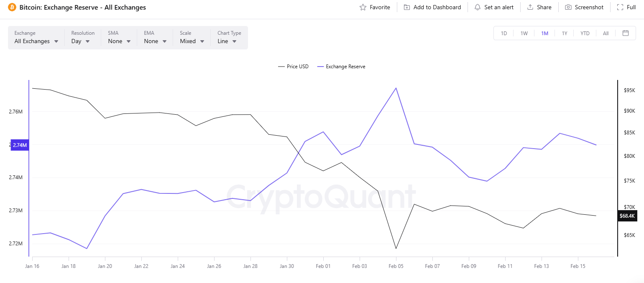This screenshot has height=283, width=644.
Task: Expand the Scale Mixed dropdown
Action: click(x=192, y=41)
